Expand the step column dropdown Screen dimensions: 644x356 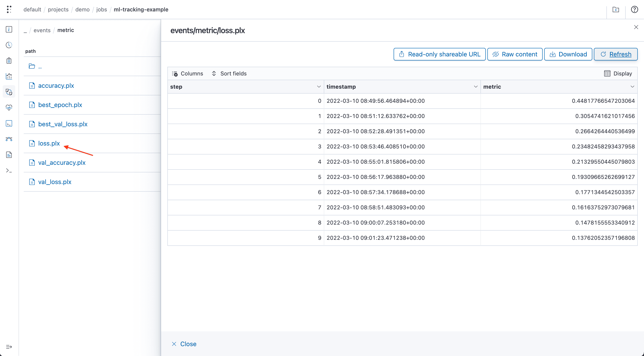coord(318,87)
